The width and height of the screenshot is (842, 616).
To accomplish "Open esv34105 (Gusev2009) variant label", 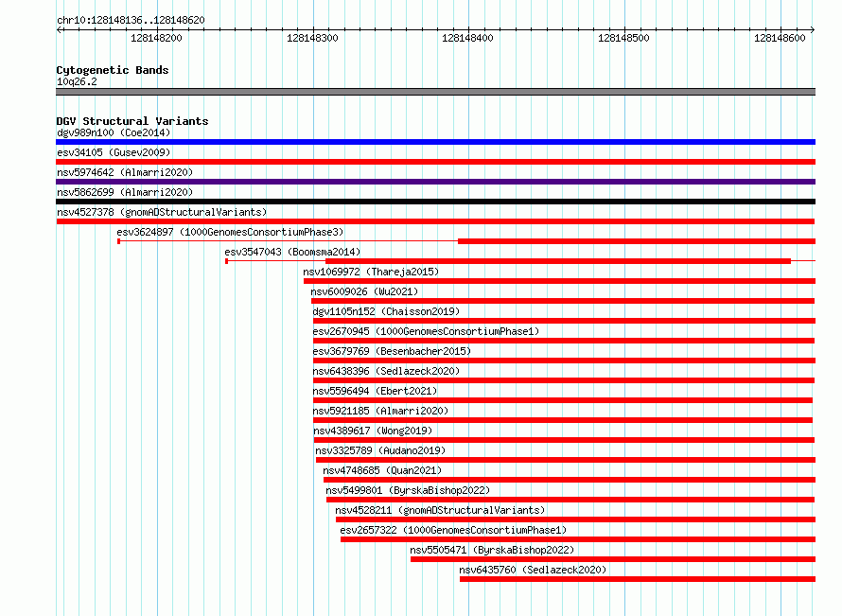I will [x=114, y=152].
